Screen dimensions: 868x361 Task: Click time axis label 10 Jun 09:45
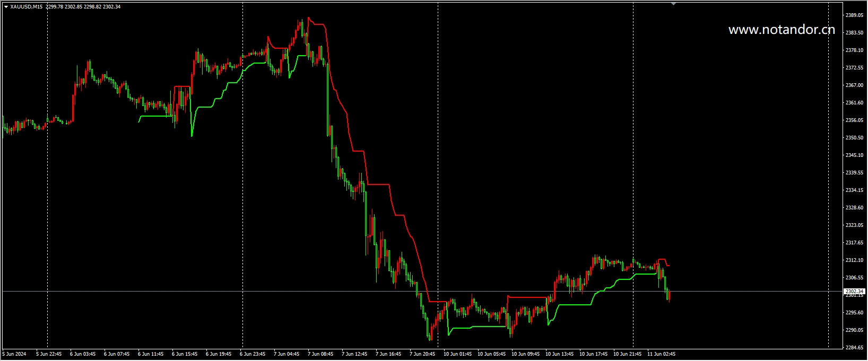pos(525,354)
